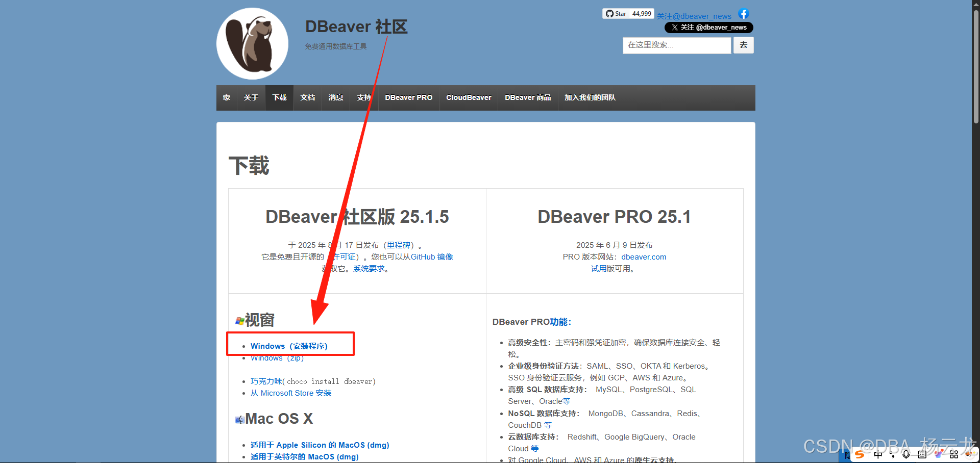Screen dimensions: 980x463
Task: Click the DBeaver beaver logo
Action: click(252, 43)
